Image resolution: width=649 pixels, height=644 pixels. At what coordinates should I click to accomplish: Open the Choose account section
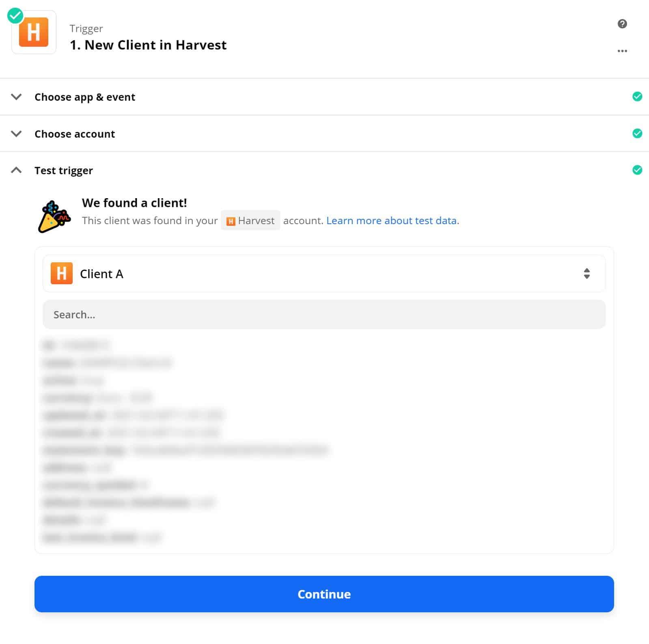(x=324, y=134)
